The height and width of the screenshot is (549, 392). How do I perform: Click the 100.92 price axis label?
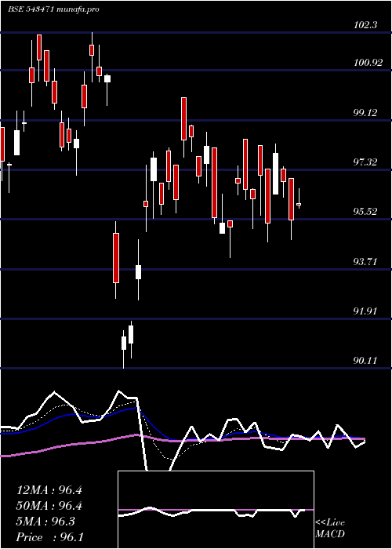tap(368, 63)
